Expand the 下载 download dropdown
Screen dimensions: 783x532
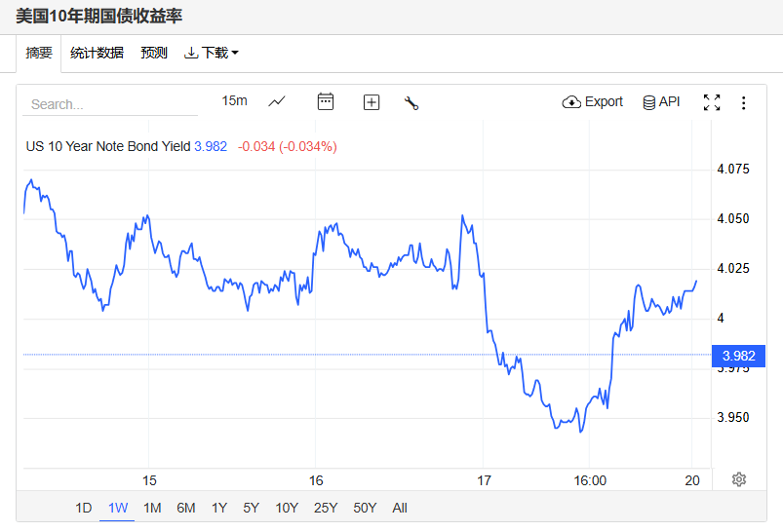point(212,53)
